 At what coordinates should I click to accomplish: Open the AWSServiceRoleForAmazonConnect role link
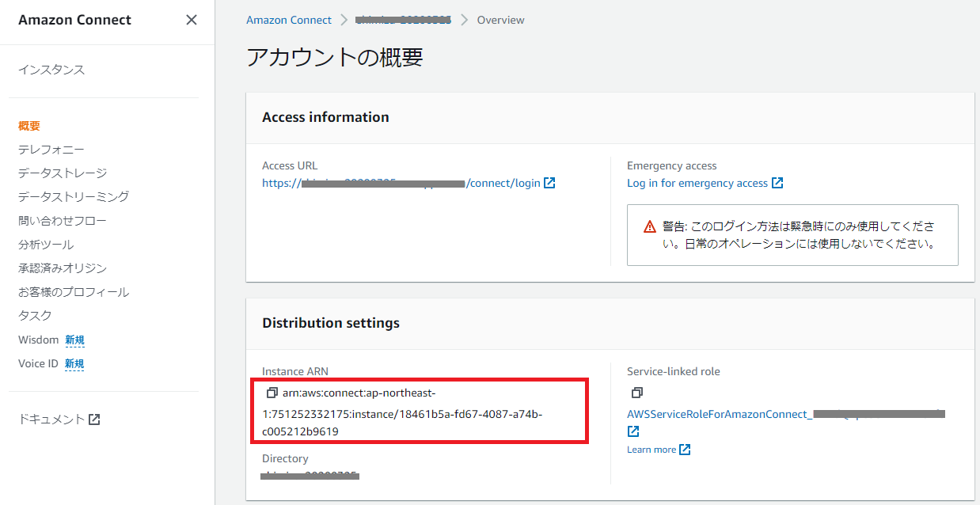pyautogui.click(x=786, y=414)
